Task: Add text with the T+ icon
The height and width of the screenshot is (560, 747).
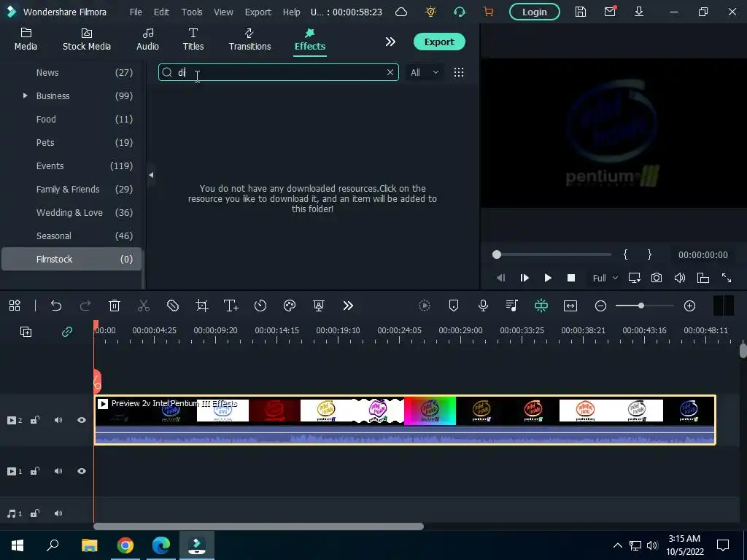Action: point(231,306)
